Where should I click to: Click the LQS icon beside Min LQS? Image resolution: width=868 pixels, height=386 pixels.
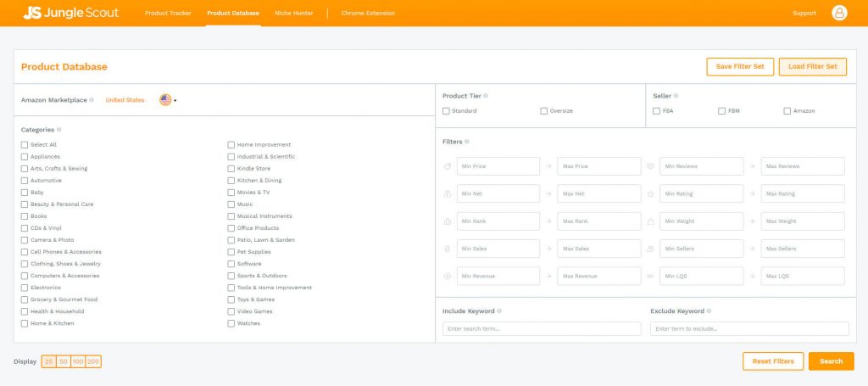(x=650, y=277)
